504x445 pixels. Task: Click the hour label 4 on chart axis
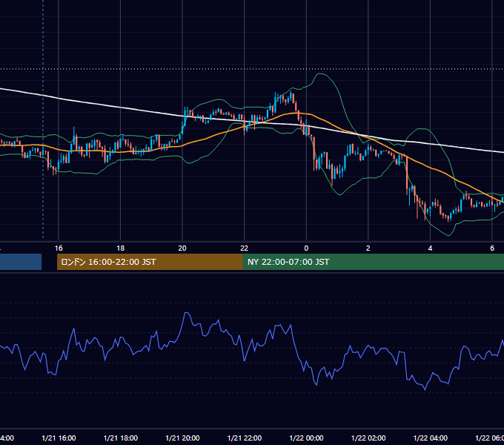430,248
